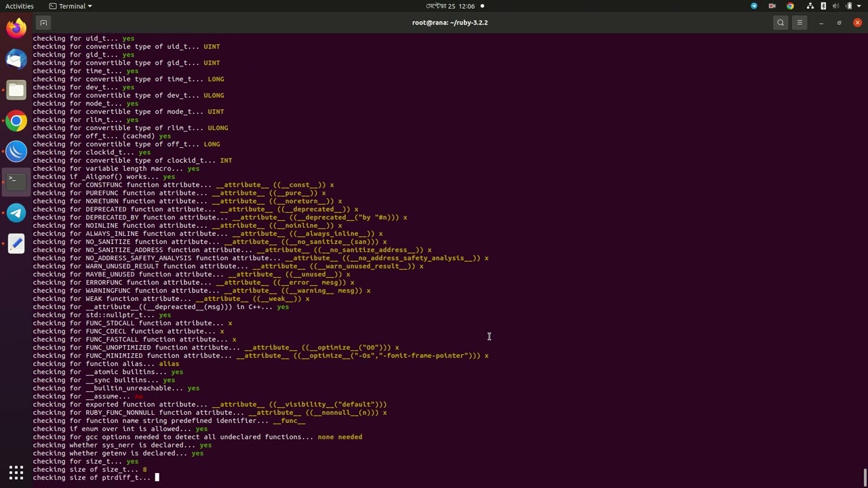
Task: Click 'none needed' in gcc options line
Action: point(340,437)
